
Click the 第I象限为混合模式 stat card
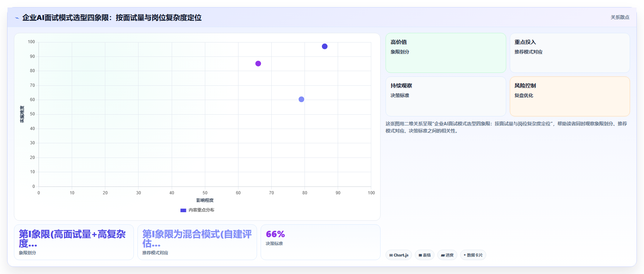(x=197, y=242)
